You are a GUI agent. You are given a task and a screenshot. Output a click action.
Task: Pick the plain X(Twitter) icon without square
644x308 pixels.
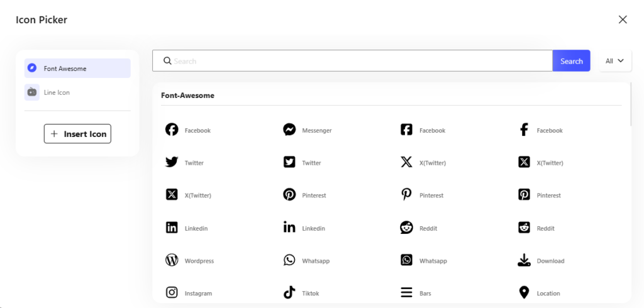[x=406, y=162]
